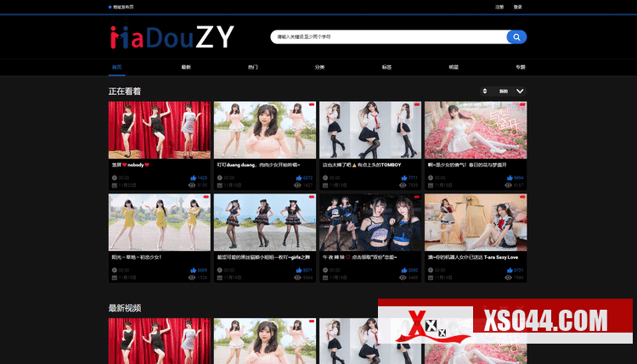Focus the keyword search input field
This screenshot has height=364, width=637.
pos(386,37)
